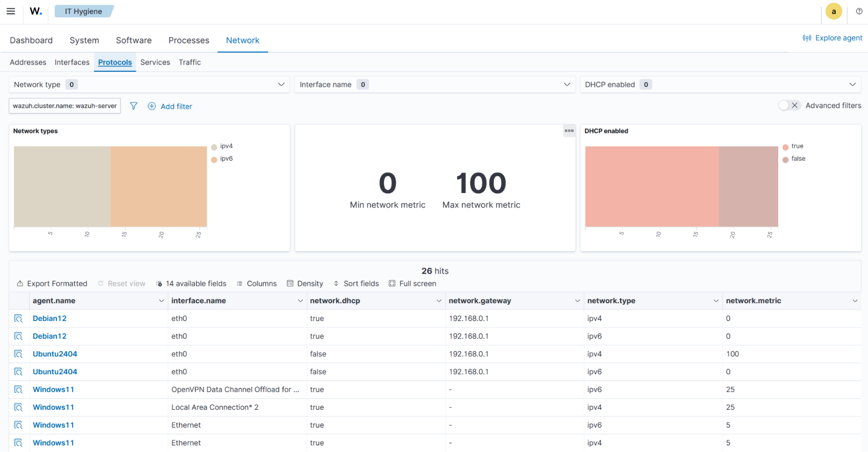
Task: Toggle false series in DHCP enabled legend
Action: 798,159
